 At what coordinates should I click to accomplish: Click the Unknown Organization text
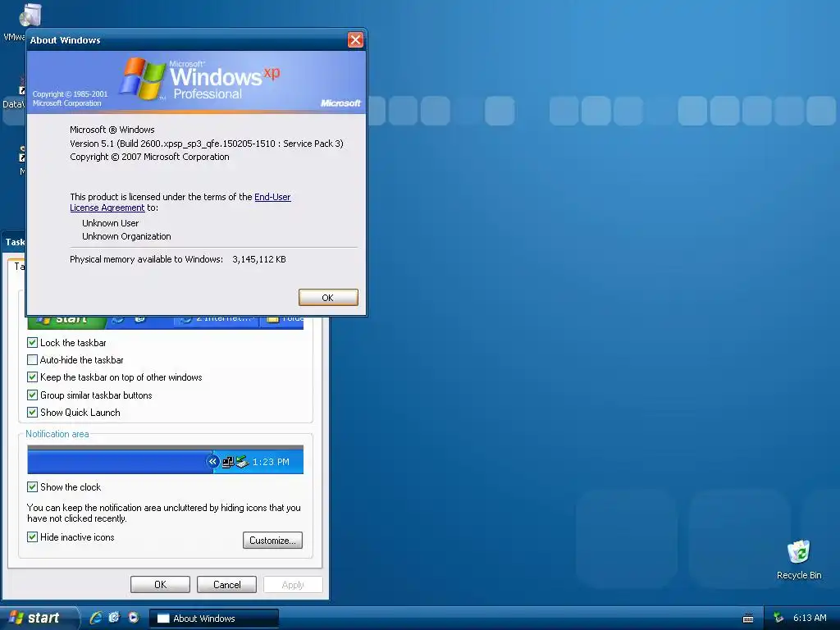coord(126,236)
